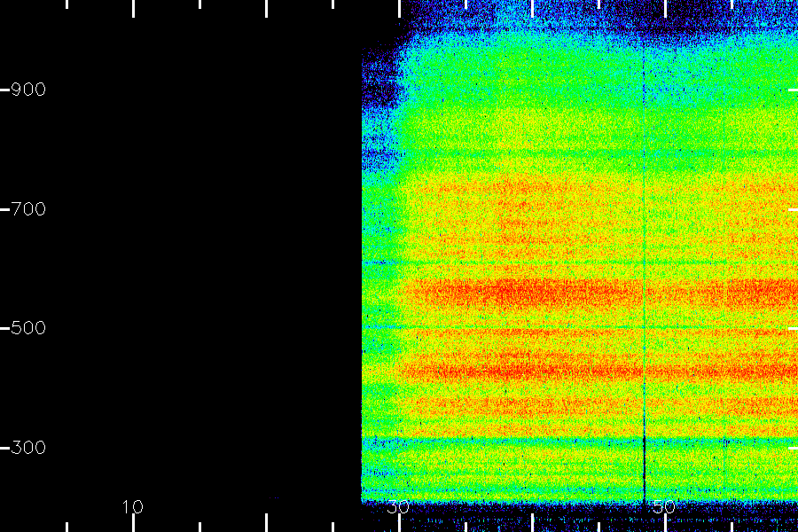Image resolution: width=798 pixels, height=532 pixels.
Task: Click the 300 y-axis label
Action: coord(28,448)
